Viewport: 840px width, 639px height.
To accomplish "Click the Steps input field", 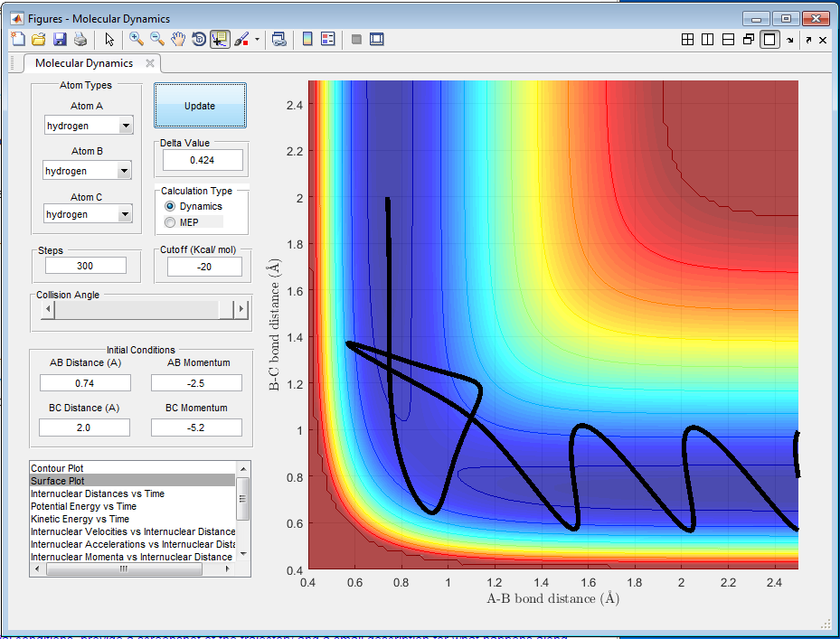I will (87, 267).
